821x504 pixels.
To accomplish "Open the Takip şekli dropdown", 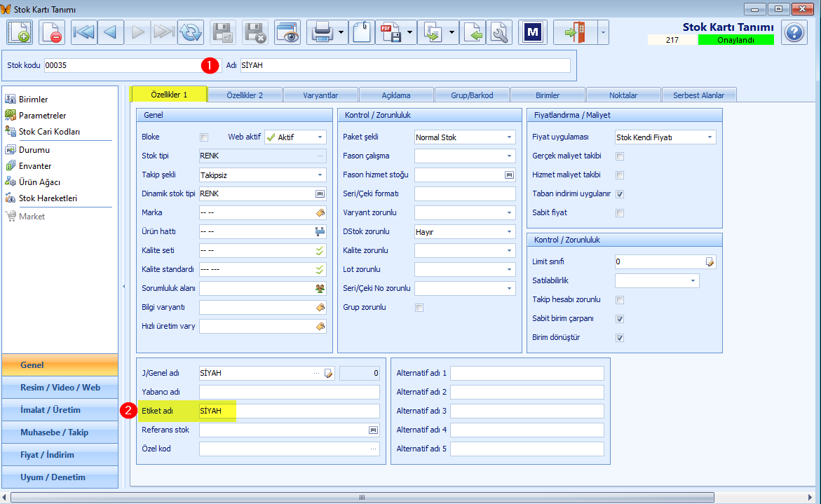I will pyautogui.click(x=320, y=175).
